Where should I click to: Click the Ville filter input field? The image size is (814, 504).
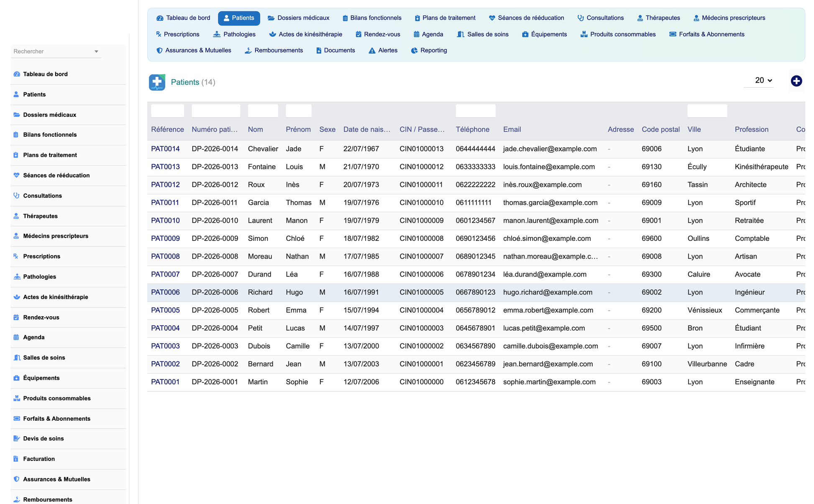pos(707,111)
